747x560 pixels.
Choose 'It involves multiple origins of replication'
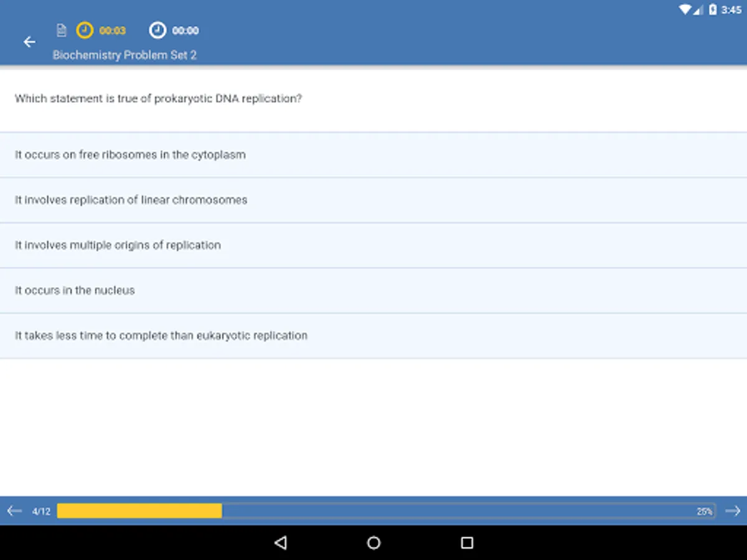[x=374, y=245]
